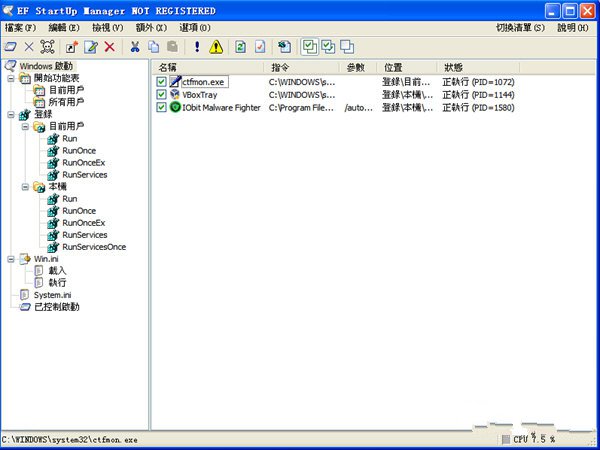Click the yellow warning triangle icon
The width and height of the screenshot is (600, 450).
[216, 47]
